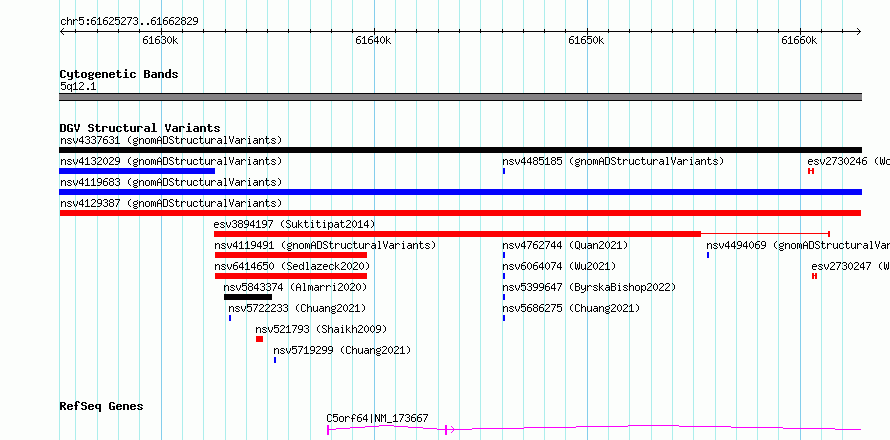Click the nsv4485185 label text
This screenshot has width=890, height=440.
click(x=613, y=161)
